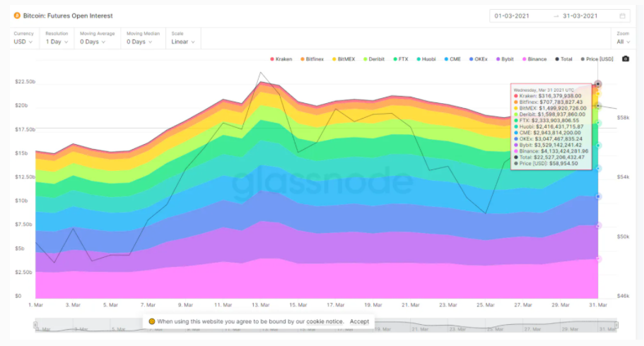Viewport: 644px width, 346px height.
Task: Toggle Total series in legend
Action: point(563,59)
